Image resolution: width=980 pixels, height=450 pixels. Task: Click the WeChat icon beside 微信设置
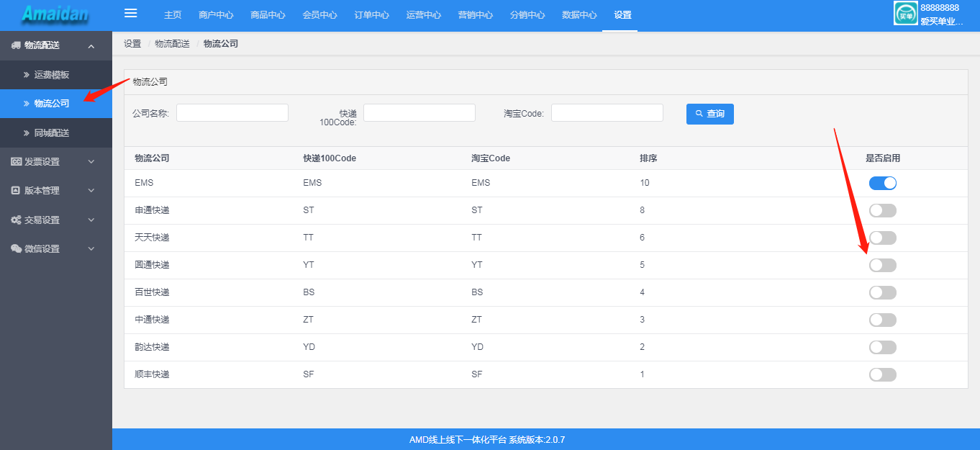[x=16, y=249]
